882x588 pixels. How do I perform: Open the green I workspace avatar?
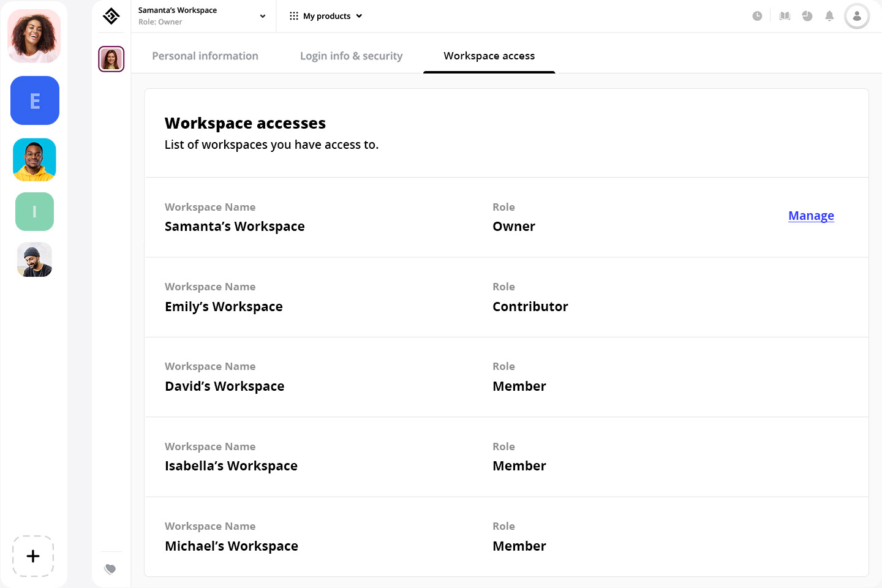(34, 211)
